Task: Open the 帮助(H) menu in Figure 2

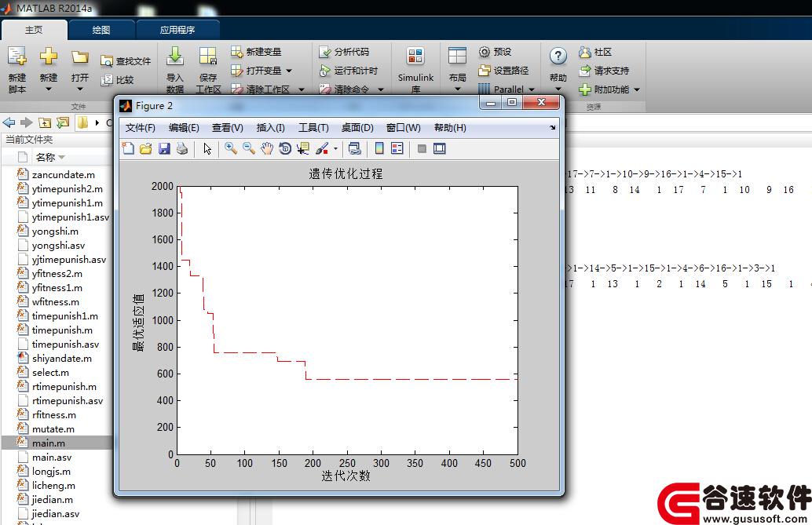Action: (450, 127)
